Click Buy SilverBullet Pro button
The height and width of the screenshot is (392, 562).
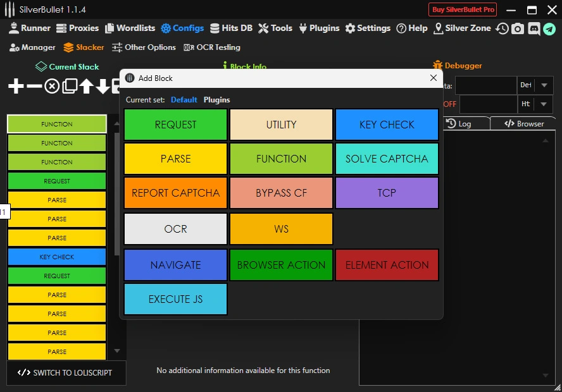click(x=463, y=9)
